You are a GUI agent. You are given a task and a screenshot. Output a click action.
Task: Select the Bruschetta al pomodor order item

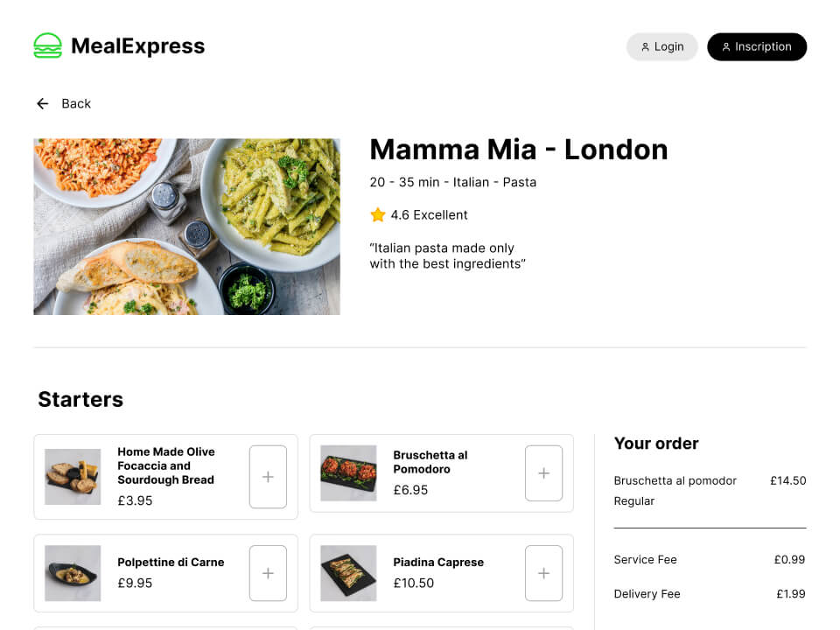675,481
